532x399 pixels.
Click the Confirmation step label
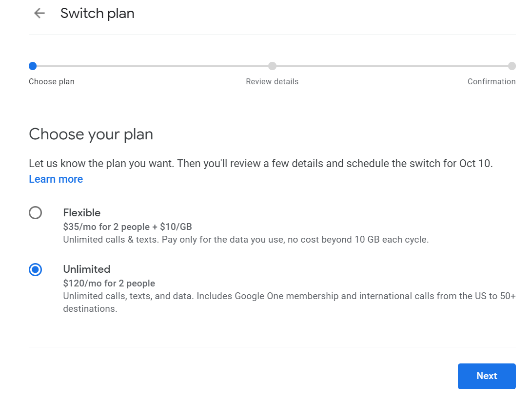click(x=492, y=81)
